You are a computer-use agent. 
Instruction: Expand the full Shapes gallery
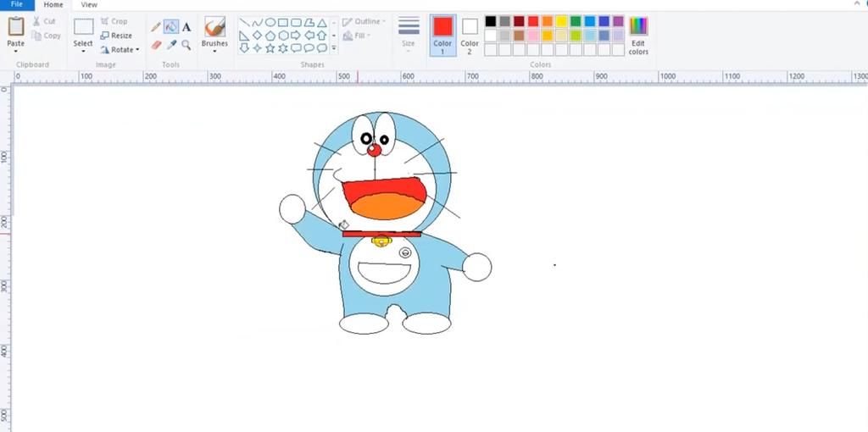point(334,48)
